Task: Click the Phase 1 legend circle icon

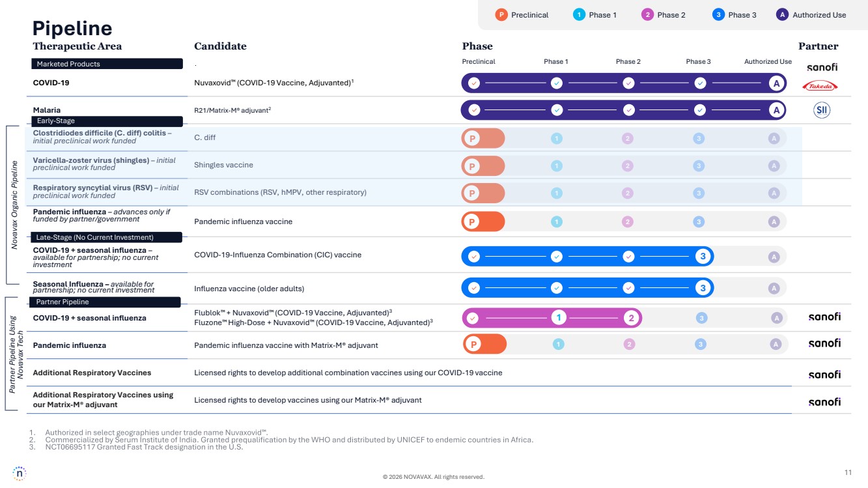Action: click(x=579, y=15)
